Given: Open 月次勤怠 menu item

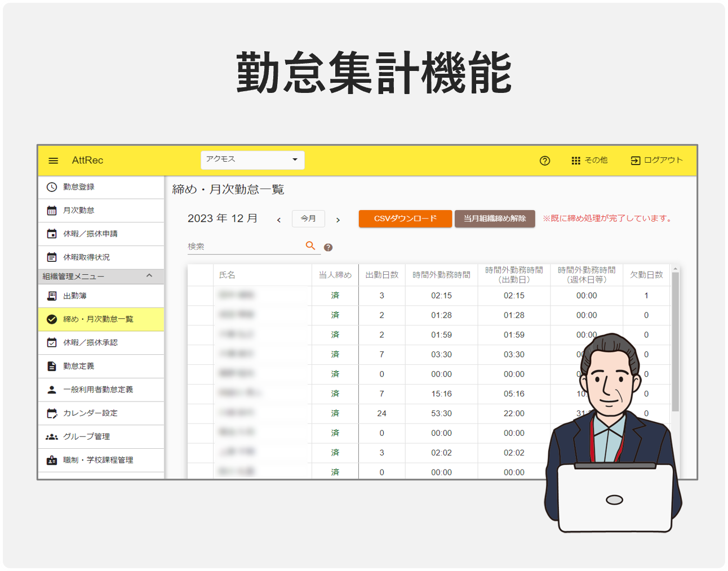Looking at the screenshot, I should point(101,211).
